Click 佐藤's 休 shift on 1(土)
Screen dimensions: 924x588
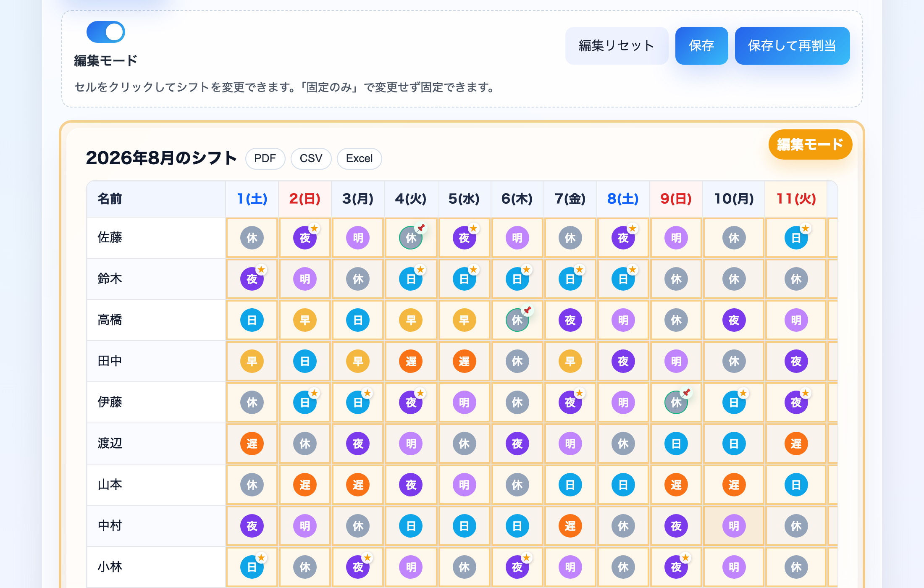point(252,238)
